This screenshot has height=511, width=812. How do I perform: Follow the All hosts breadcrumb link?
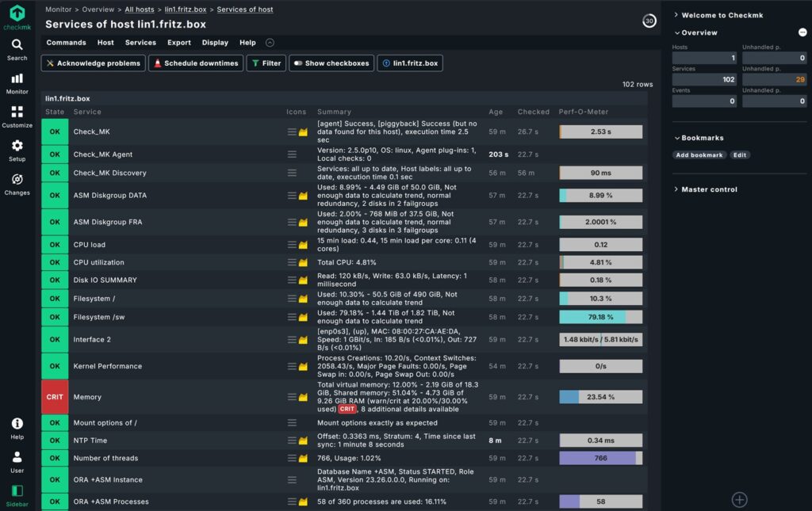(140, 10)
